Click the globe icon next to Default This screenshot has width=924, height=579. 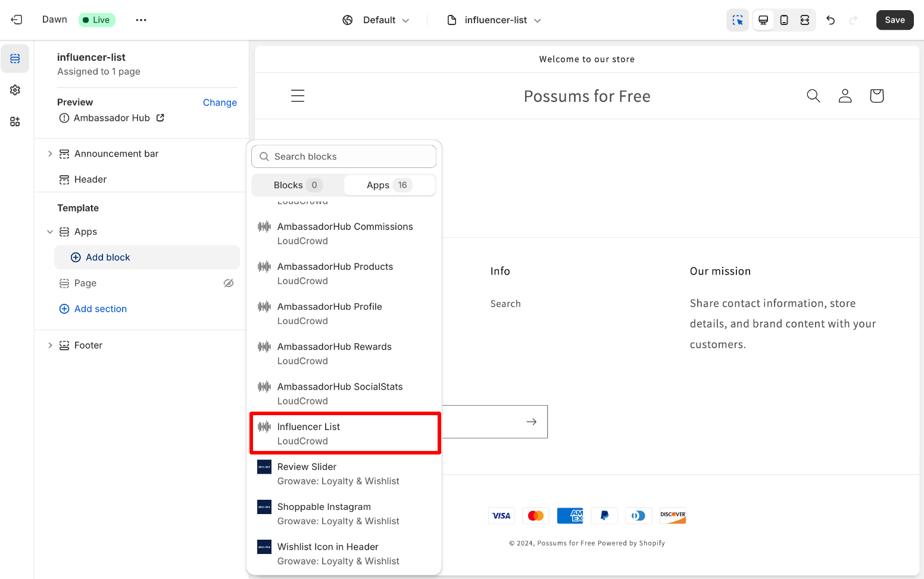tap(348, 20)
